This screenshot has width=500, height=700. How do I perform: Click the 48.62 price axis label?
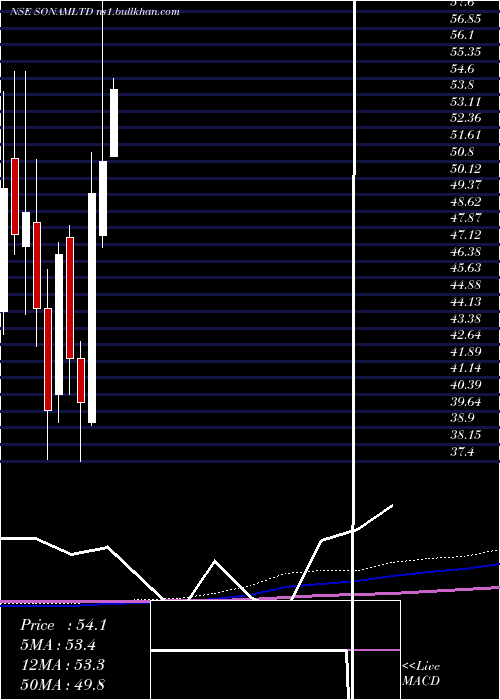(x=466, y=202)
